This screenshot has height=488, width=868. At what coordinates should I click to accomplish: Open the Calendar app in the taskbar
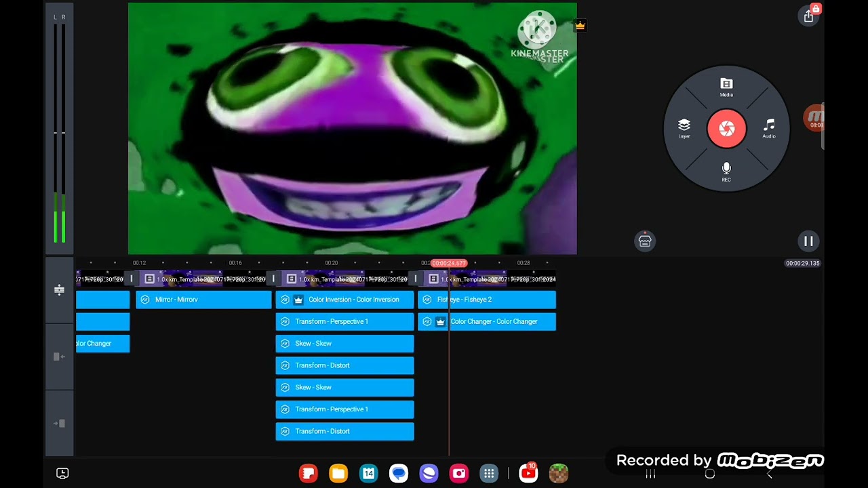click(x=368, y=473)
